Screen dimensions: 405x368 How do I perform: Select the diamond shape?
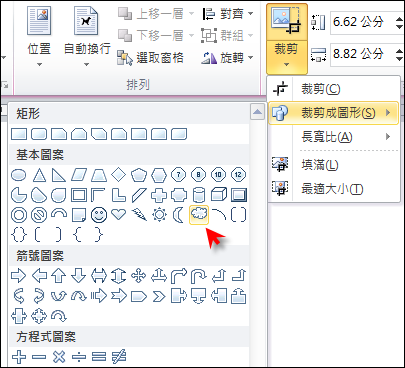119,174
